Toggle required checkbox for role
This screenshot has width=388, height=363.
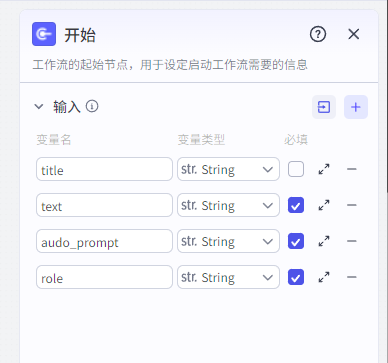click(296, 277)
